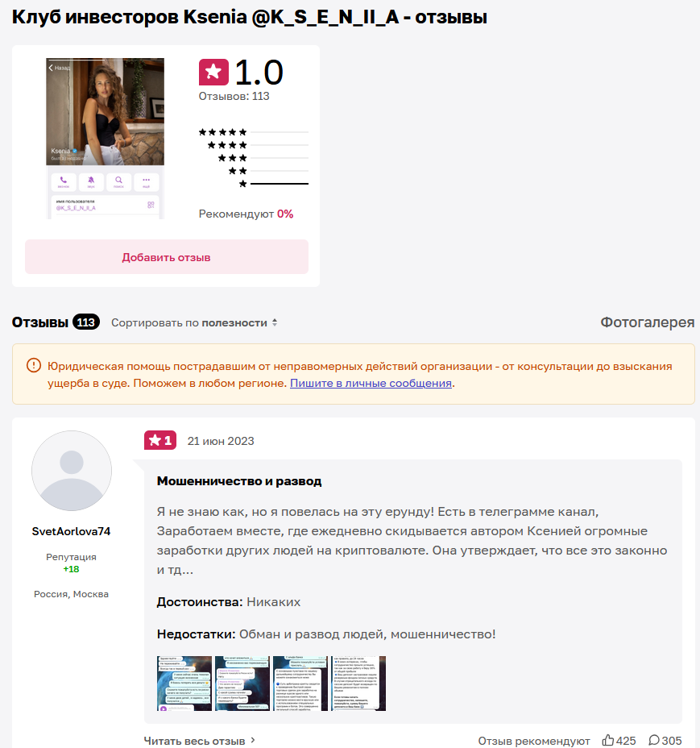Viewport: 700px width, 748px height.
Task: Open the sort by usefulness dropdown
Action: click(x=193, y=323)
